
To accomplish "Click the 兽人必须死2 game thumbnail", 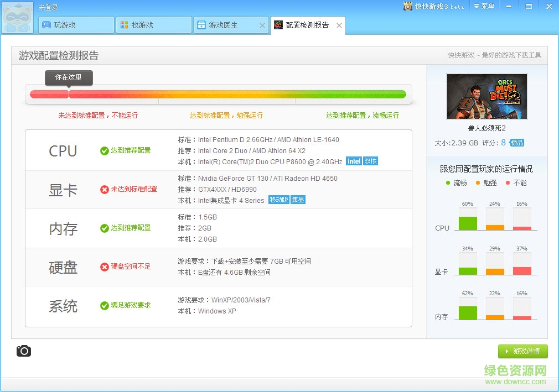I will [486, 96].
